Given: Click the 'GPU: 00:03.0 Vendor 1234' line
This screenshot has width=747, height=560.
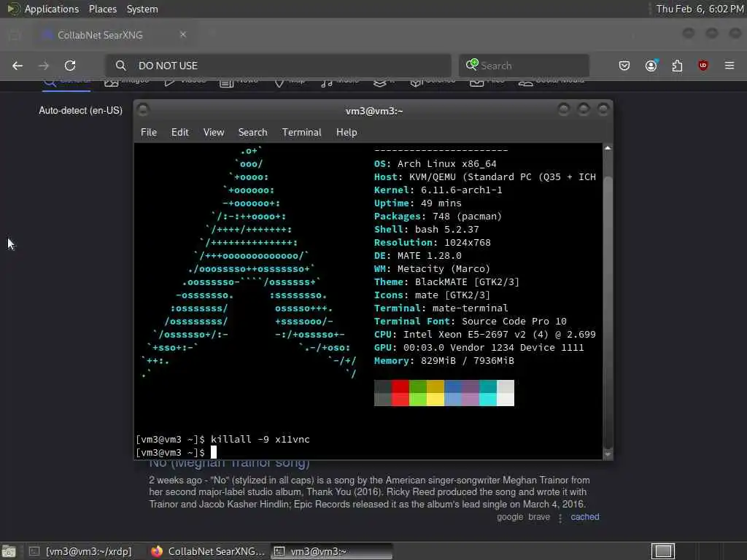Looking at the screenshot, I should point(479,348).
